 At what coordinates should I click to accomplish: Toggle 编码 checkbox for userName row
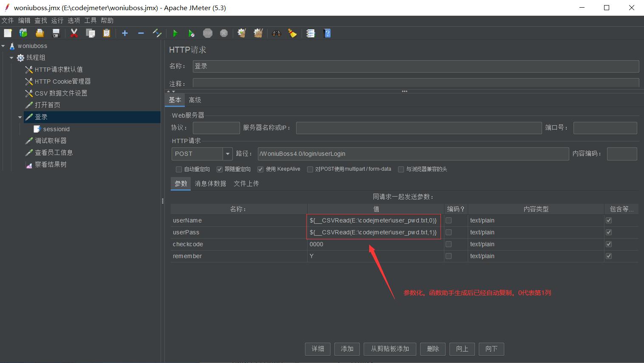point(449,220)
